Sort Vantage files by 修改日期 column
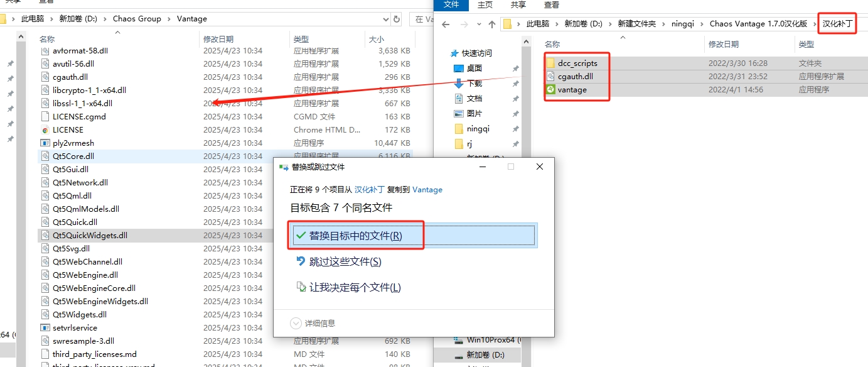Screen dimensions: 868x367 coord(218,39)
